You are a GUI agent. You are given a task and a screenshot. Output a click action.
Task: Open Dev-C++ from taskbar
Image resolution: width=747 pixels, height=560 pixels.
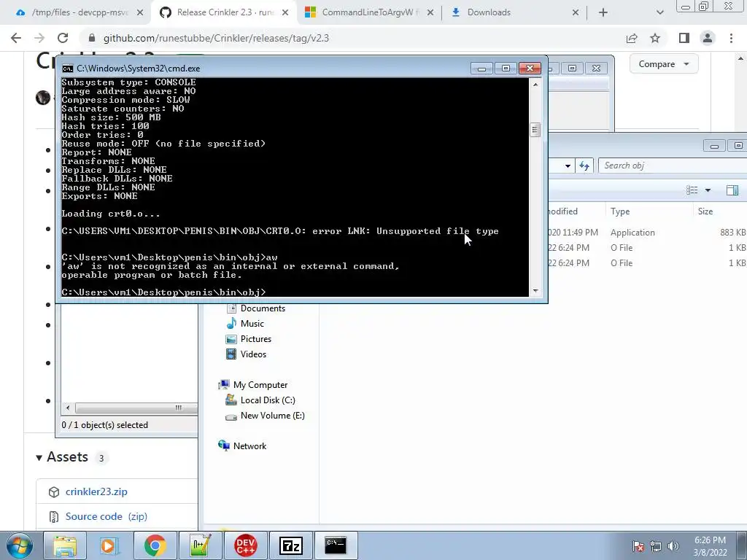[x=245, y=545]
